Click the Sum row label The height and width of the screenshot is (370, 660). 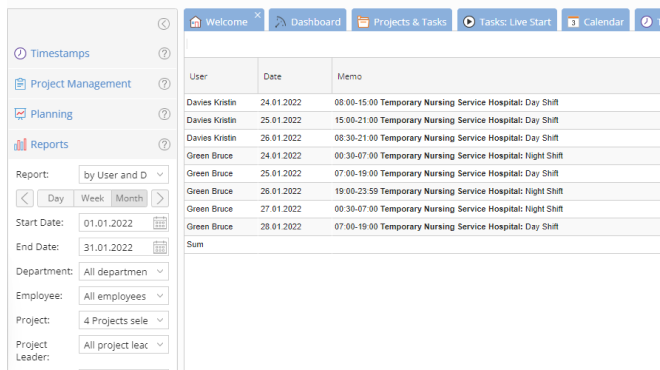[x=195, y=244]
